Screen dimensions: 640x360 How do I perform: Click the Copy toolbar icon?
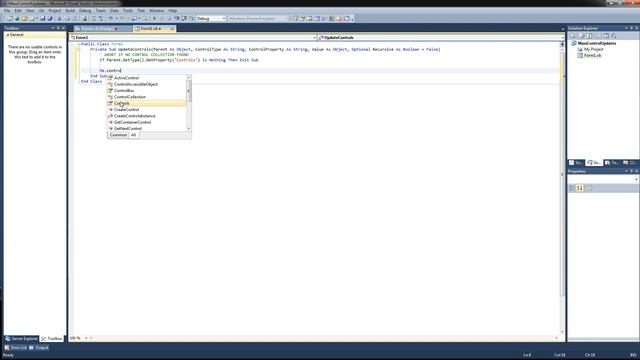tap(67, 18)
